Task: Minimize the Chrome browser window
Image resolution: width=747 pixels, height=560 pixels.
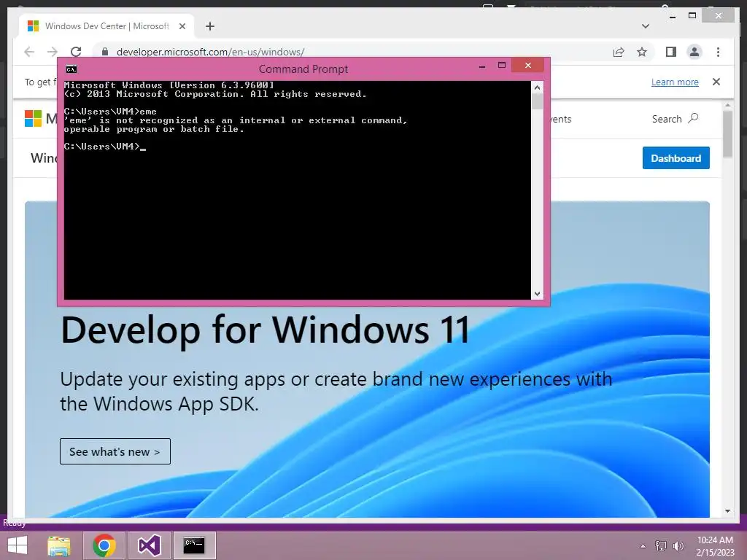Action: 672,17
